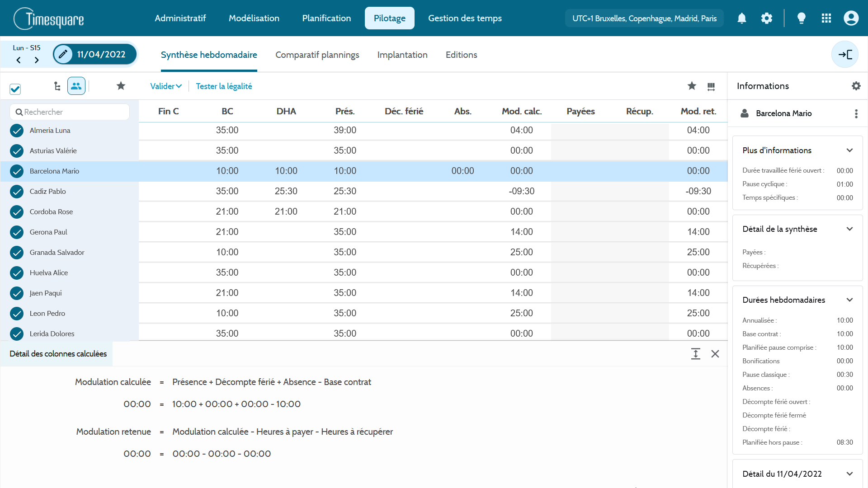The width and height of the screenshot is (868, 488).
Task: Expand the calculated columns detail panel
Action: [695, 354]
